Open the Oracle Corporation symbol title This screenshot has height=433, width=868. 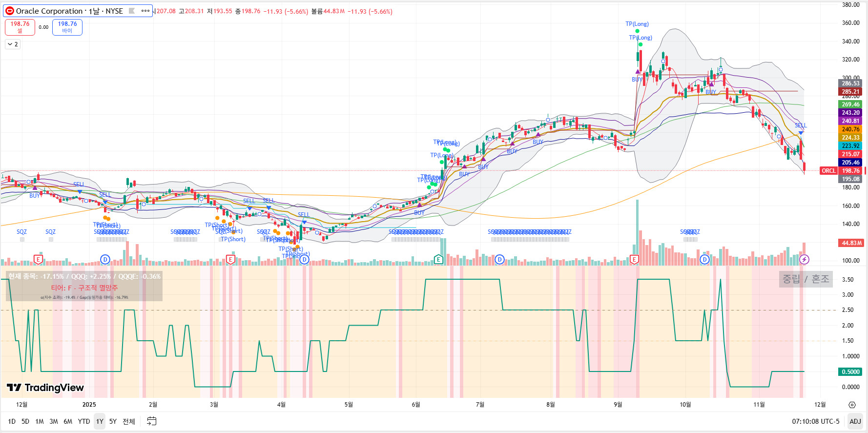pos(69,11)
